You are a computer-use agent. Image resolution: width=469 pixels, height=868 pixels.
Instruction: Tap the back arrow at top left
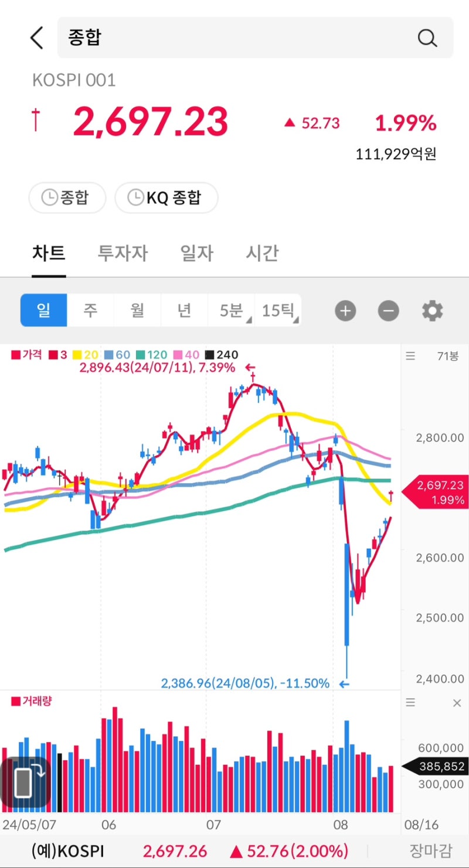(x=36, y=37)
